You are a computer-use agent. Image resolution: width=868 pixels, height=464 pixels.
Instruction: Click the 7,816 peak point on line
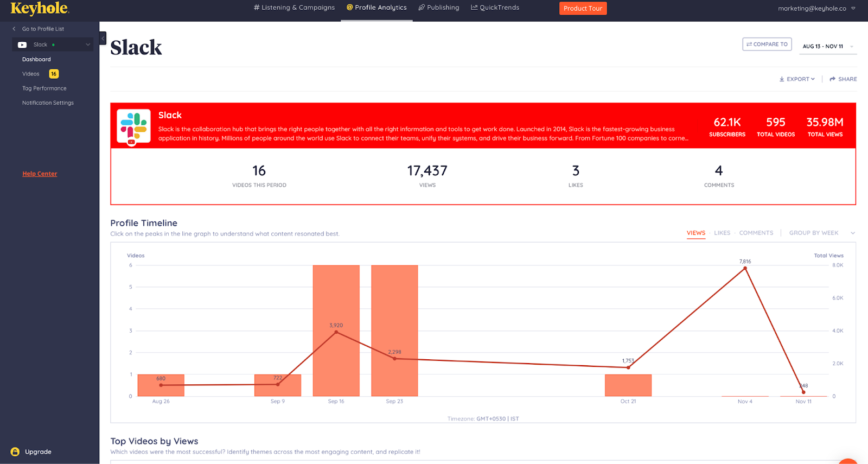(745, 268)
